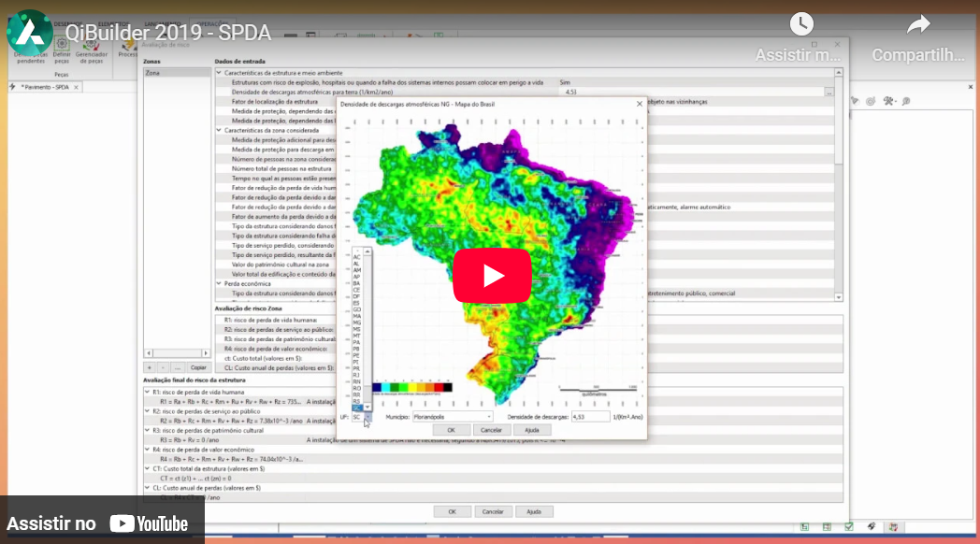Click Dados de entrada scrollbar down arrow
This screenshot has width=980, height=544.
pyautogui.click(x=839, y=297)
